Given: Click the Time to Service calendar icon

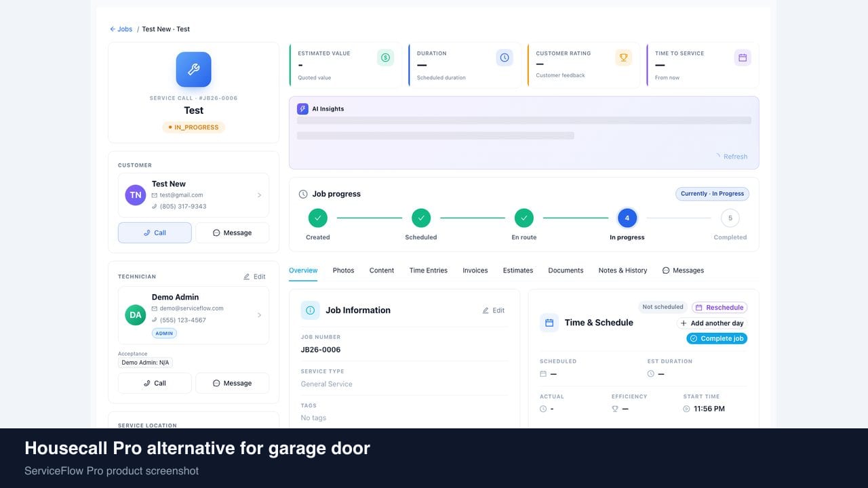Looking at the screenshot, I should click(743, 58).
